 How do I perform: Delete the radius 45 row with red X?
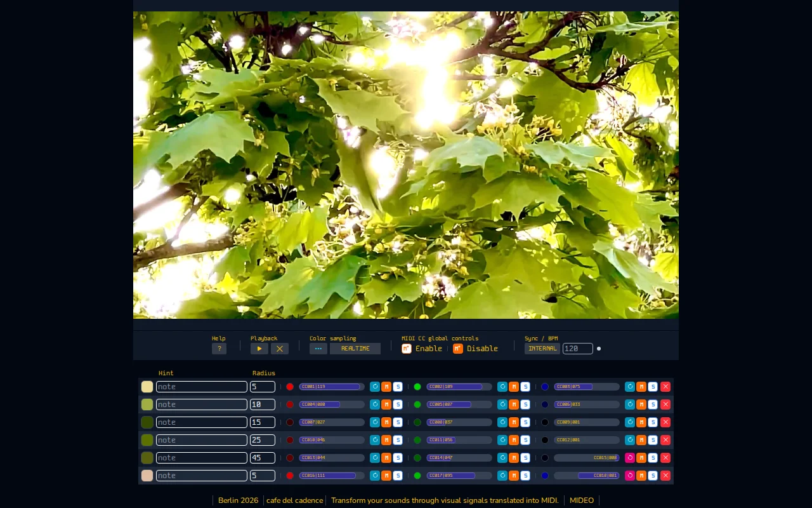pyautogui.click(x=665, y=458)
